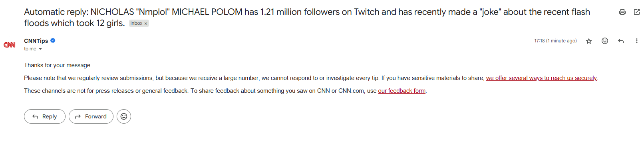Open the "our feedback form" link
Viewport: 644px width, 152px height.
(x=402, y=91)
